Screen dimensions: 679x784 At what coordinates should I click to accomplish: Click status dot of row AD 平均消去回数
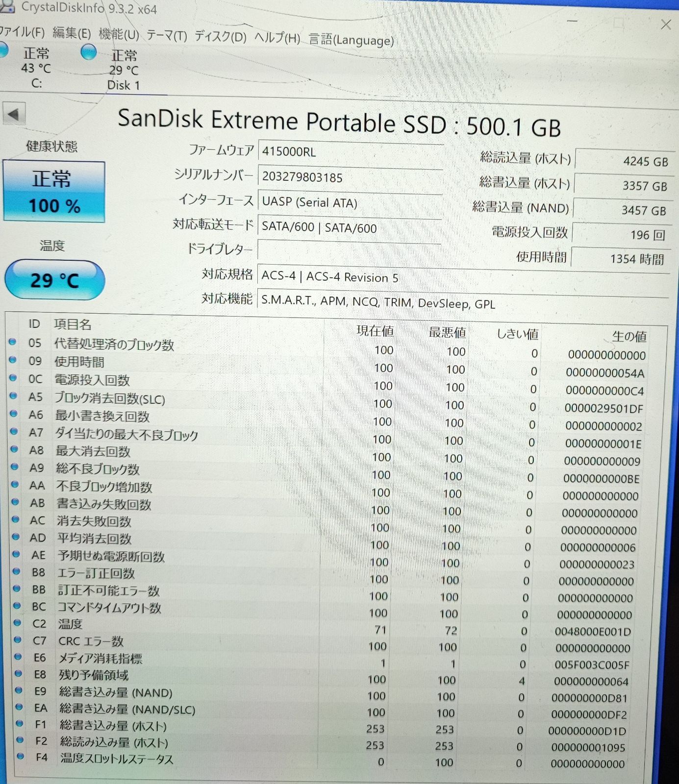tap(16, 537)
